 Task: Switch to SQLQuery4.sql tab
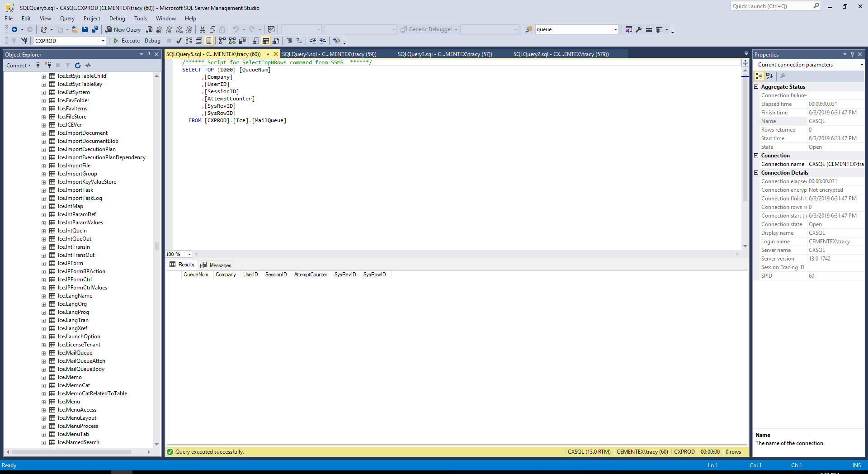(x=329, y=54)
